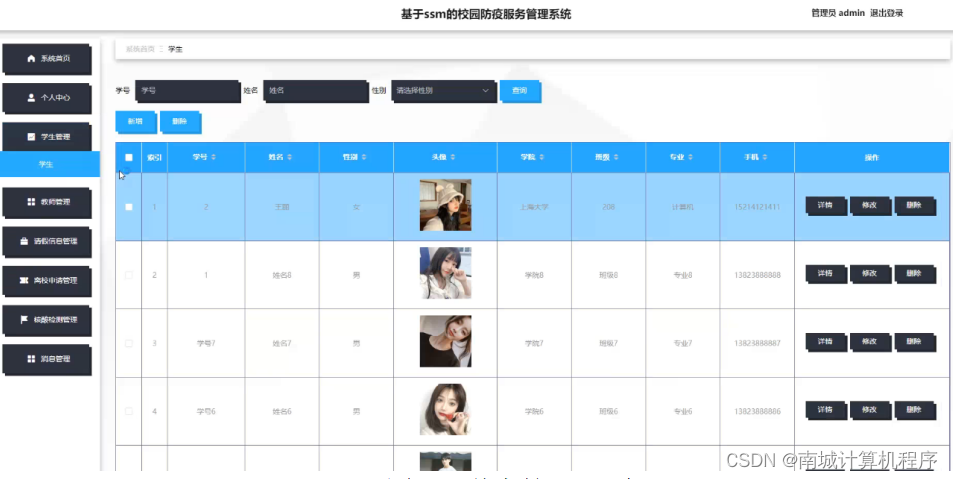Click the 基于ssm的校园防疫服务管理系统 title
This screenshot has width=953, height=479.
486,14
